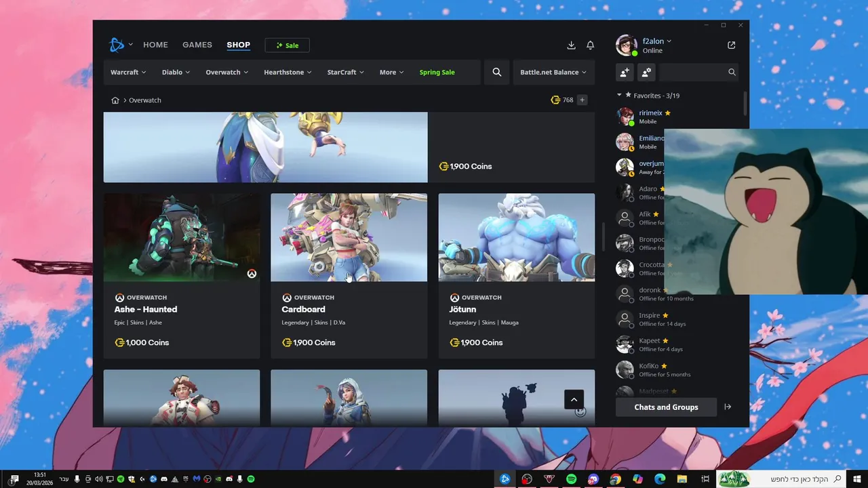Image resolution: width=868 pixels, height=488 pixels.
Task: Click friends list search magnifier
Action: [732, 72]
